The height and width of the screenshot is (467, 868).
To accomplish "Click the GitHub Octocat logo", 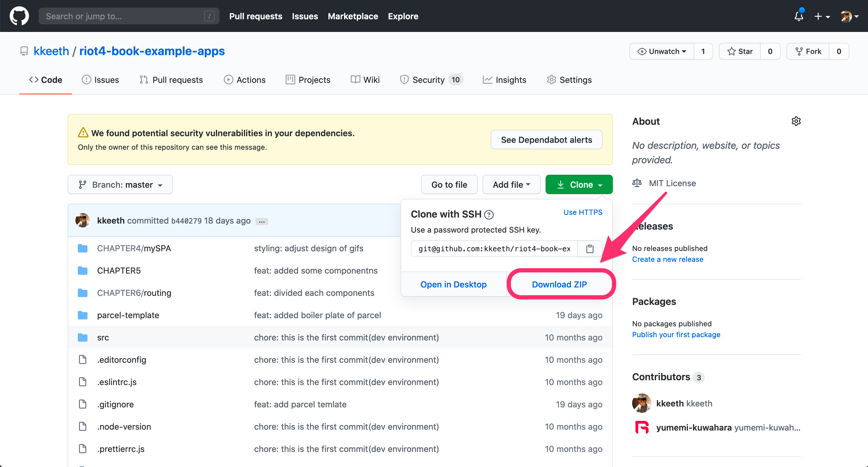I will 19,16.
